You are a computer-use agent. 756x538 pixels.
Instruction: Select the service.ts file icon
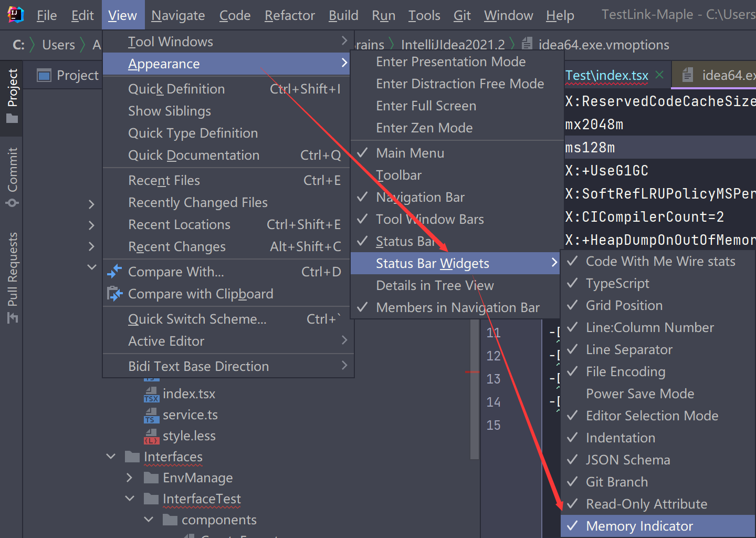pos(151,415)
